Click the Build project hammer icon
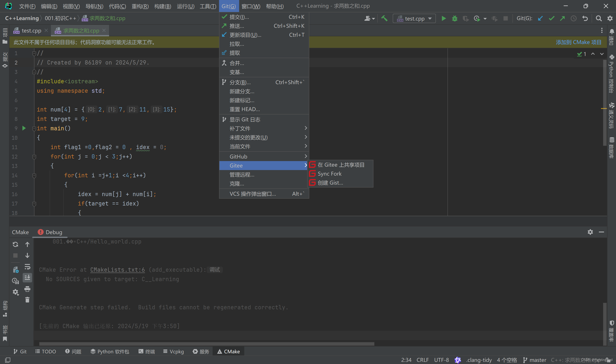The image size is (616, 364). click(x=384, y=18)
